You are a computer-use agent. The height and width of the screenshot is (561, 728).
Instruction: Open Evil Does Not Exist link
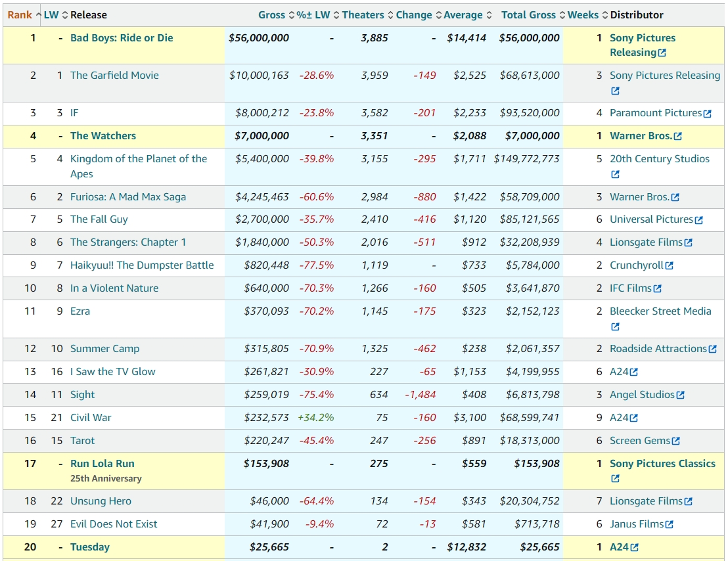pos(114,524)
